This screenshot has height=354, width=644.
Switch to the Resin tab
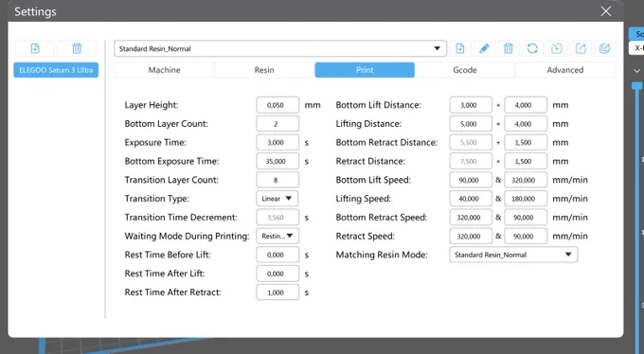pos(264,70)
